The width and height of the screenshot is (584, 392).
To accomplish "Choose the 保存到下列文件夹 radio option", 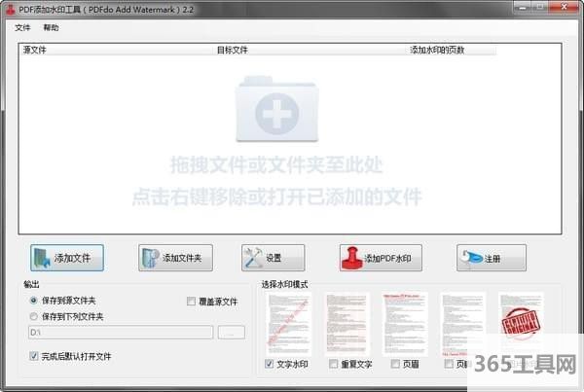I will [x=34, y=316].
